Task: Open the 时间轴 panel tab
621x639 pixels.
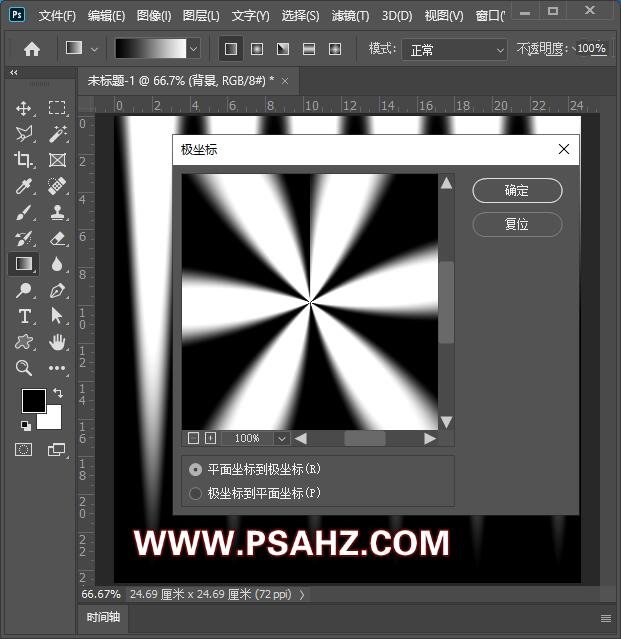Action: pyautogui.click(x=103, y=617)
